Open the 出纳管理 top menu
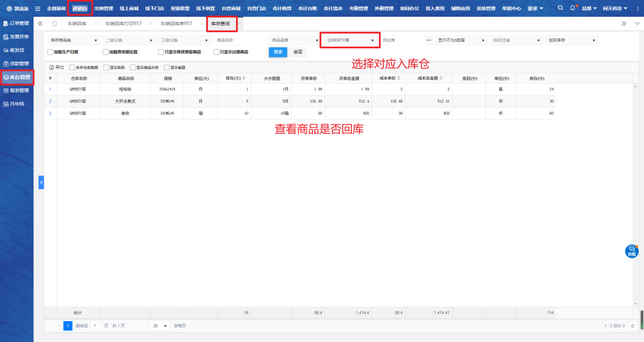 (x=103, y=8)
